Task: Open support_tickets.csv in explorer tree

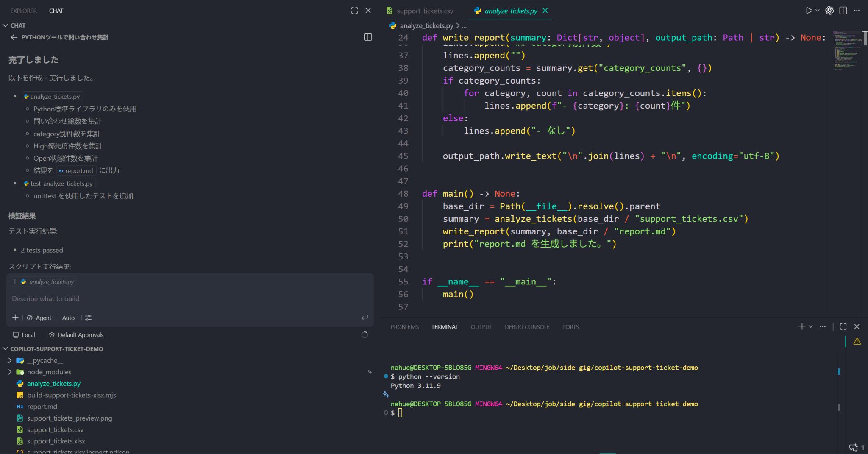Action: tap(55, 429)
